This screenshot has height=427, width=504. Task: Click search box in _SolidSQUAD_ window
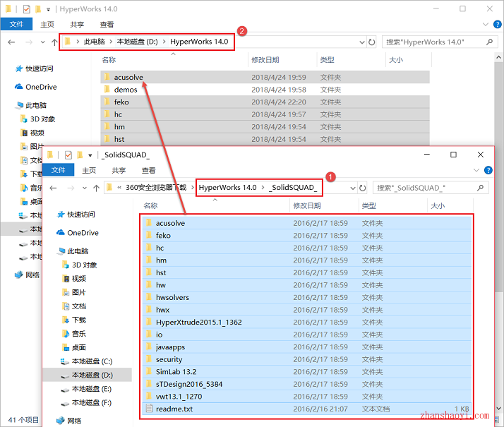tap(431, 188)
